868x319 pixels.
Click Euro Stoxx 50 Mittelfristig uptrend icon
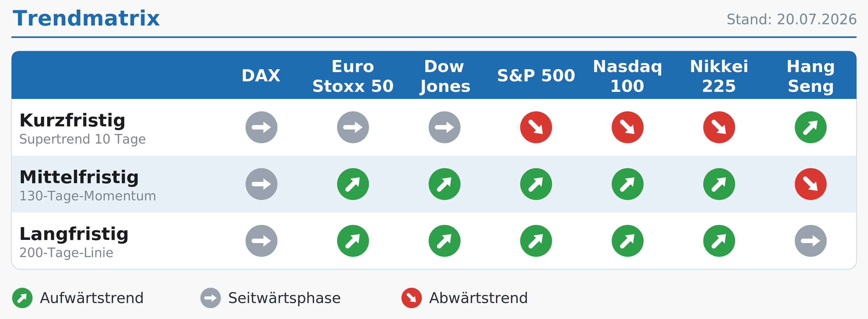click(x=353, y=184)
